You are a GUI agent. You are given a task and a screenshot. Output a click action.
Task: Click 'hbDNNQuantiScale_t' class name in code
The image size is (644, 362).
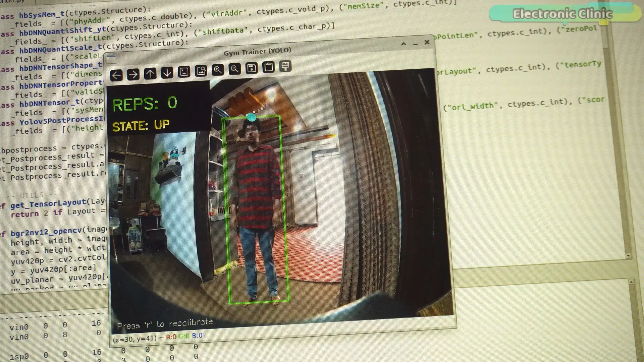point(60,49)
